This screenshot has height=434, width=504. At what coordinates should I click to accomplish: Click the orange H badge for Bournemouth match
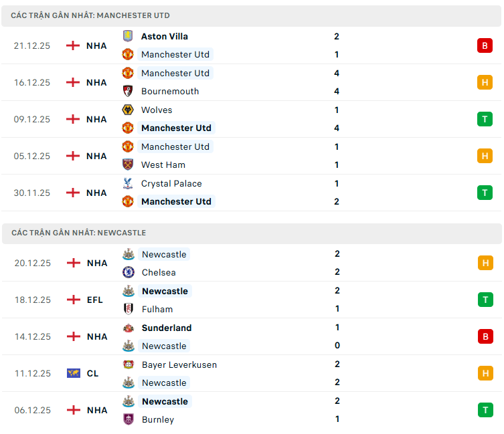tap(485, 82)
